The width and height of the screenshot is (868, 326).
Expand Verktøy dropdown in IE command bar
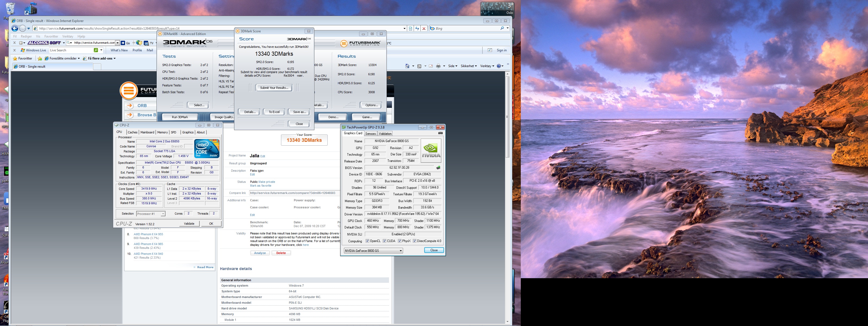coord(487,66)
